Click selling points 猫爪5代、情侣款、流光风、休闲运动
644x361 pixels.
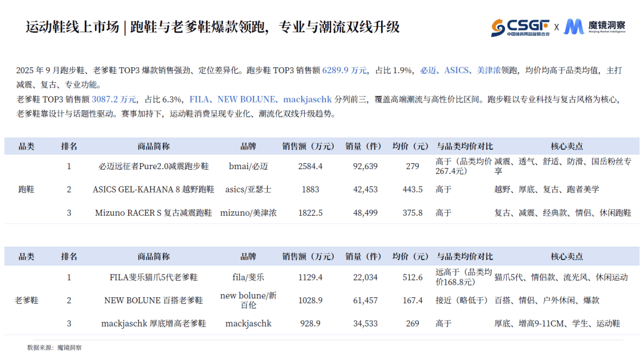pos(561,278)
